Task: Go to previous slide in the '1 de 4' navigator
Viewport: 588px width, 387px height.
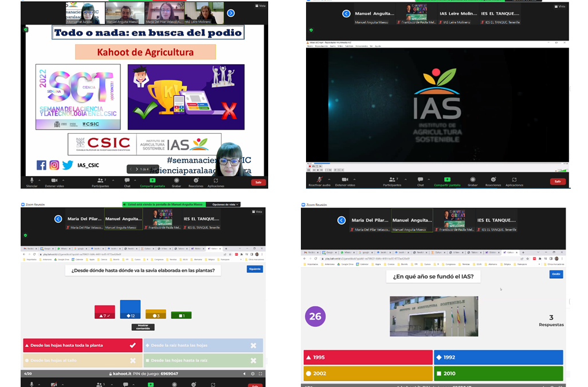Action: [131, 169]
